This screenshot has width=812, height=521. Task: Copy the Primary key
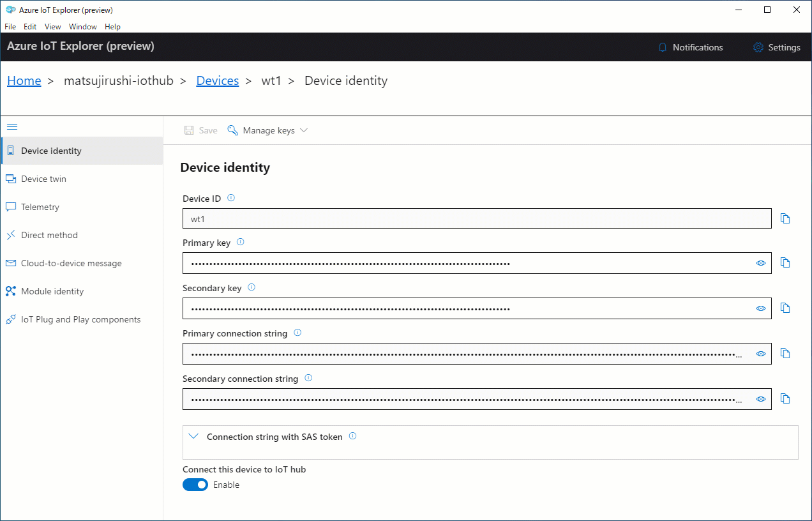click(x=785, y=263)
